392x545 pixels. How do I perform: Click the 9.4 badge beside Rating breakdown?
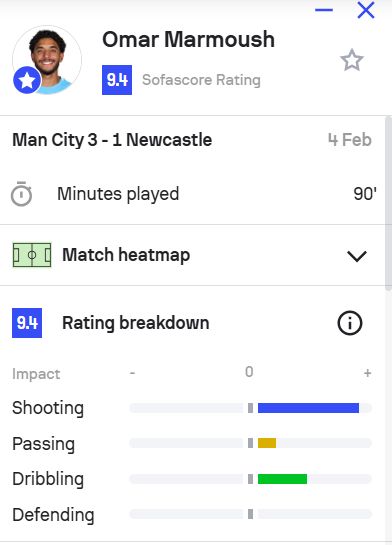coord(27,323)
